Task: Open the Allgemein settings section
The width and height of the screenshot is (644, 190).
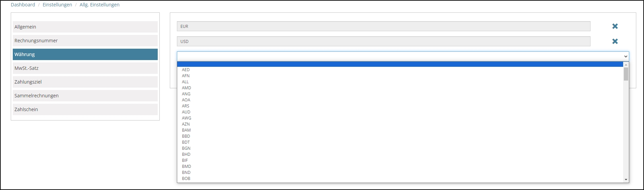Action: pyautogui.click(x=85, y=27)
